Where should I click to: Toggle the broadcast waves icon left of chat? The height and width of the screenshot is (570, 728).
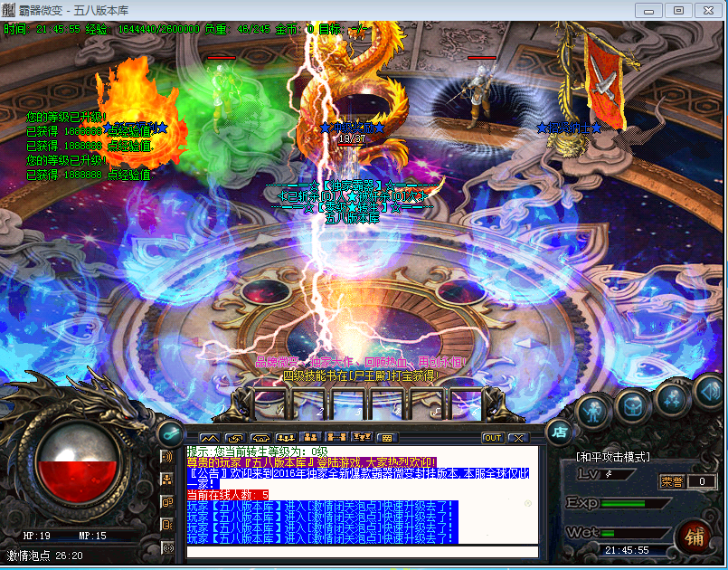click(x=167, y=547)
